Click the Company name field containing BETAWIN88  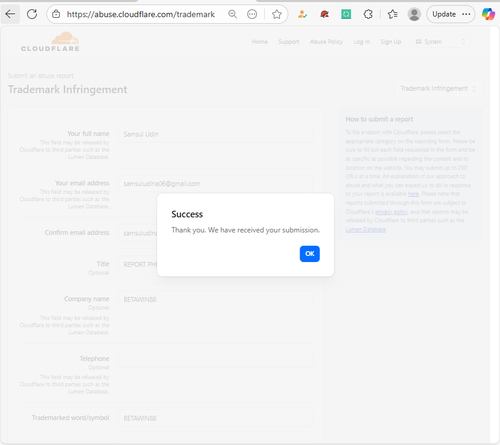[x=215, y=299]
